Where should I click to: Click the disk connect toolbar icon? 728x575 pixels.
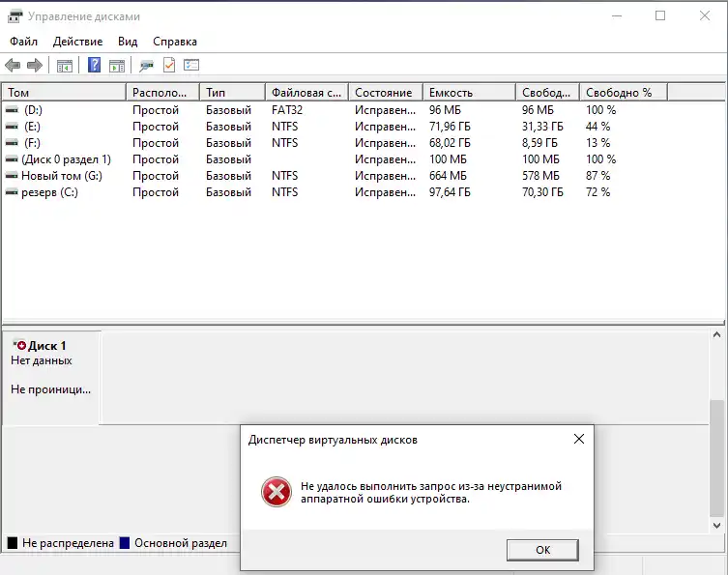(146, 66)
